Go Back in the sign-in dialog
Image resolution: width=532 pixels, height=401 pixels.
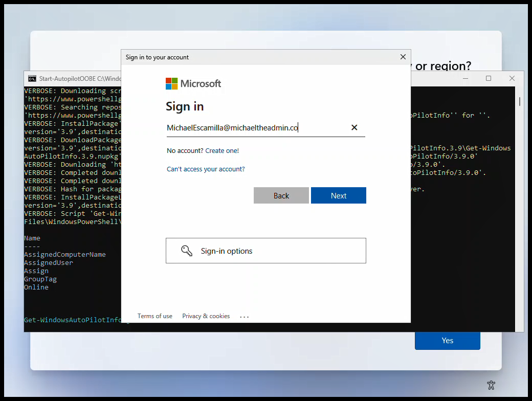pyautogui.click(x=281, y=196)
